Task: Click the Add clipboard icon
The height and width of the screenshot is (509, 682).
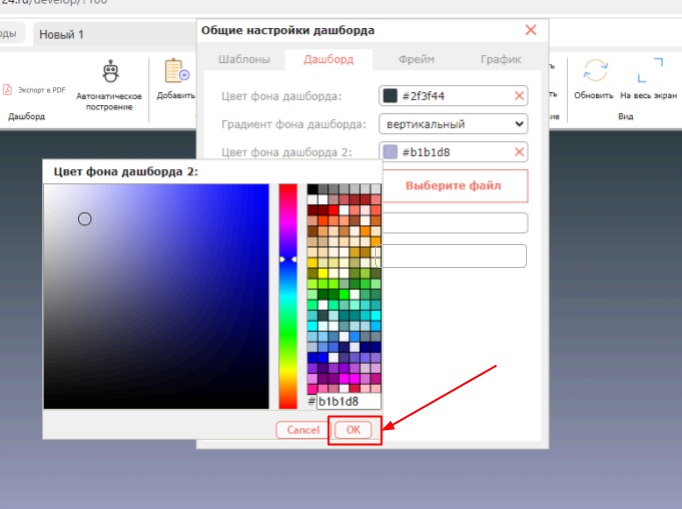Action: pos(177,70)
